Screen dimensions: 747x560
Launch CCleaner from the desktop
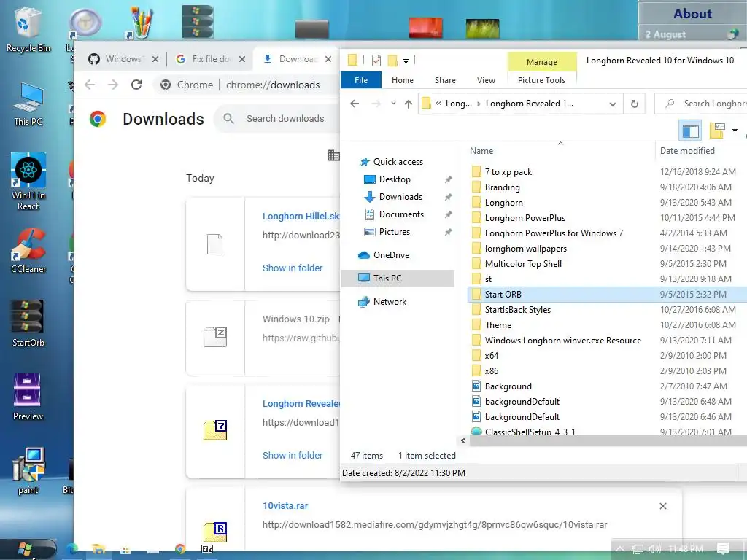28,250
